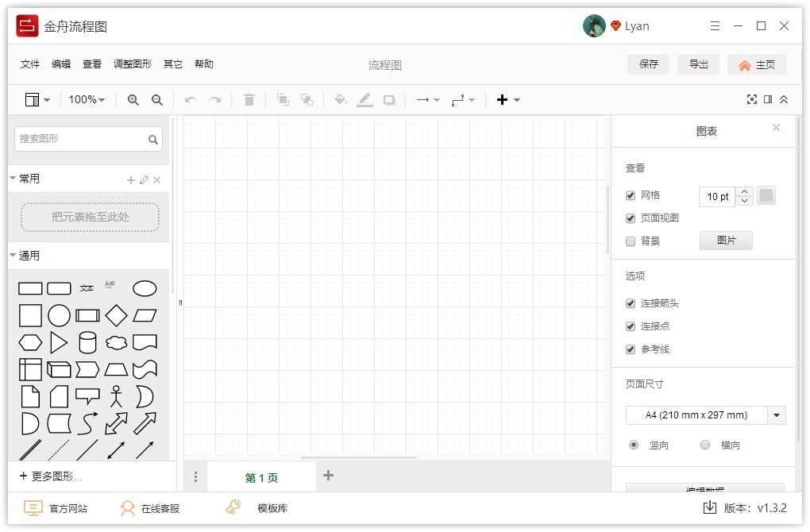The image size is (810, 532).
Task: Click the delete trash icon in the toolbar
Action: (x=249, y=99)
